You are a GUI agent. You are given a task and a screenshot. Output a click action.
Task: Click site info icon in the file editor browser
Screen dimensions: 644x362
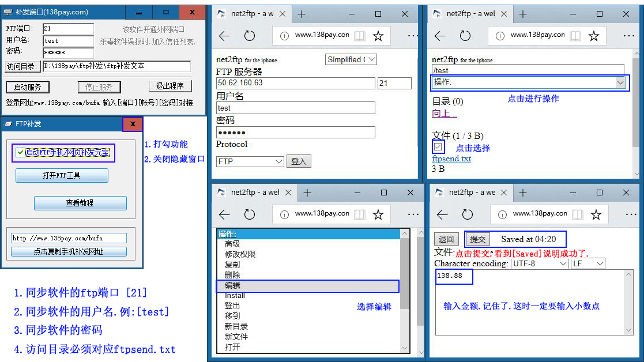502,215
